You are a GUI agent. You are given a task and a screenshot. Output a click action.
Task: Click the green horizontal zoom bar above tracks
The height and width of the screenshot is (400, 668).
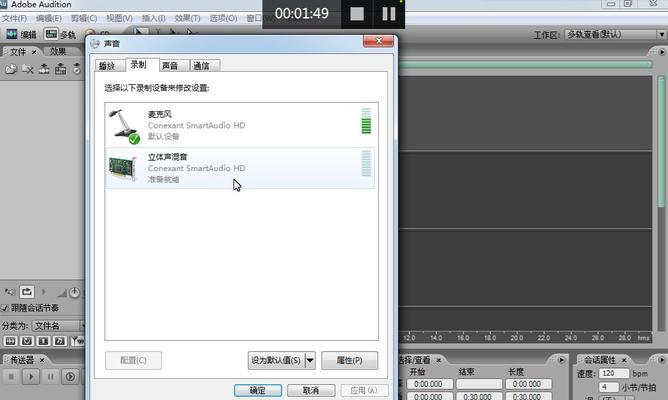pos(525,64)
